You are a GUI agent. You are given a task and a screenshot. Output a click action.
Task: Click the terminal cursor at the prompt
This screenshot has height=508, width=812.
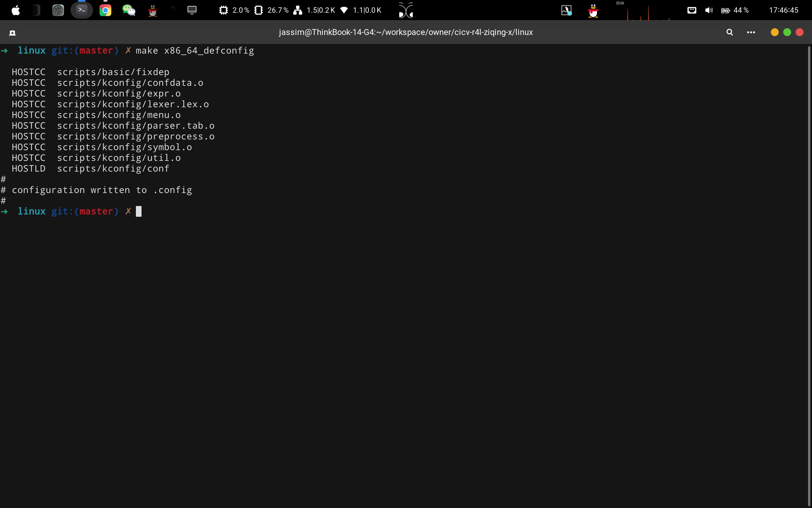(139, 211)
